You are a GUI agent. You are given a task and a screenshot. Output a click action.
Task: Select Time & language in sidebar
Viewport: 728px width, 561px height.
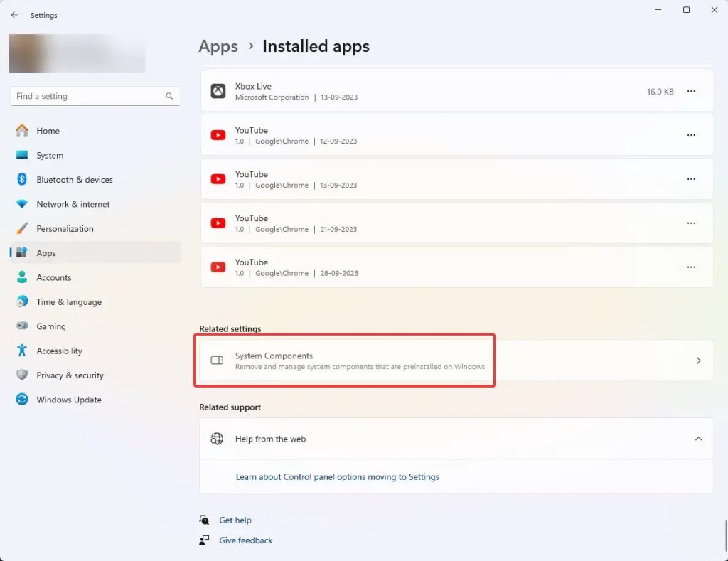[69, 302]
